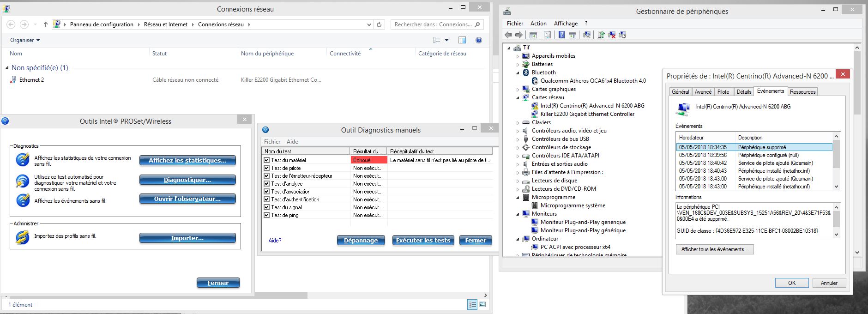Show preview pane icon in Connexions réseau
868x314 pixels.
(x=462, y=40)
